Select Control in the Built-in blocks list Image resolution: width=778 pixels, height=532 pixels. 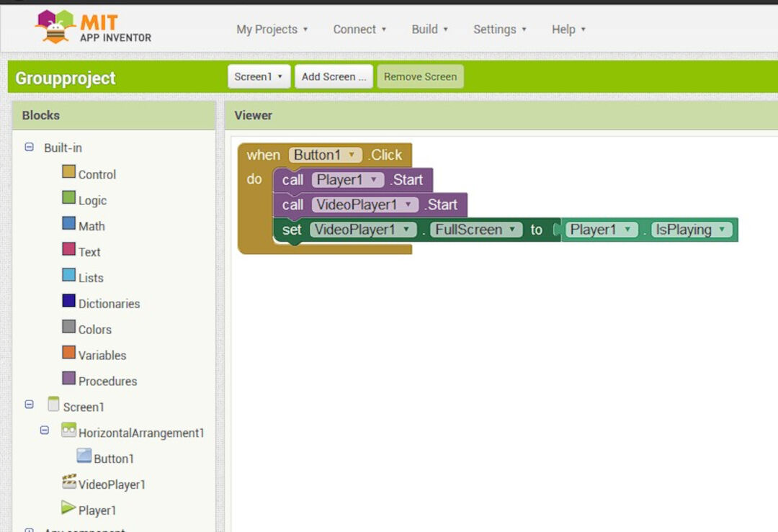97,174
